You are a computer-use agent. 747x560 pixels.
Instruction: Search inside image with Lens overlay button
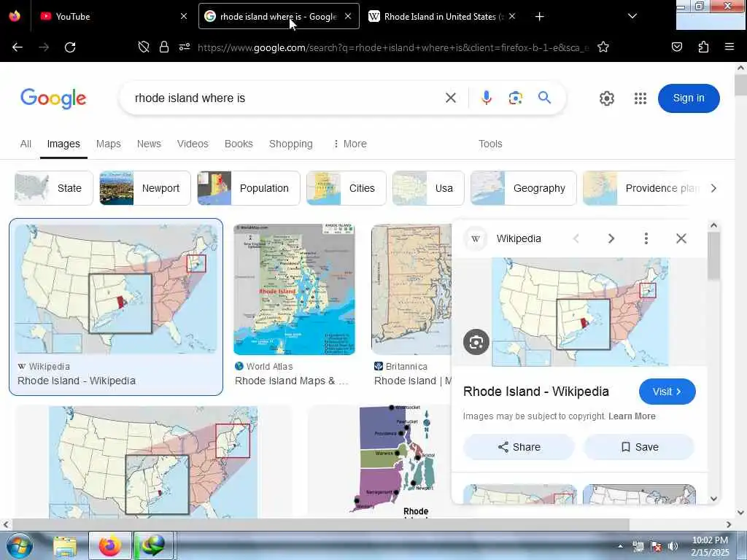tap(476, 342)
